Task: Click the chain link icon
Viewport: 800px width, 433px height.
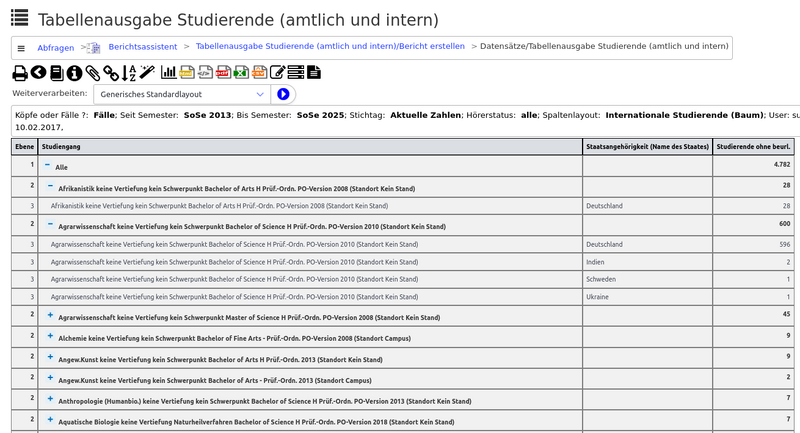Action: (111, 72)
